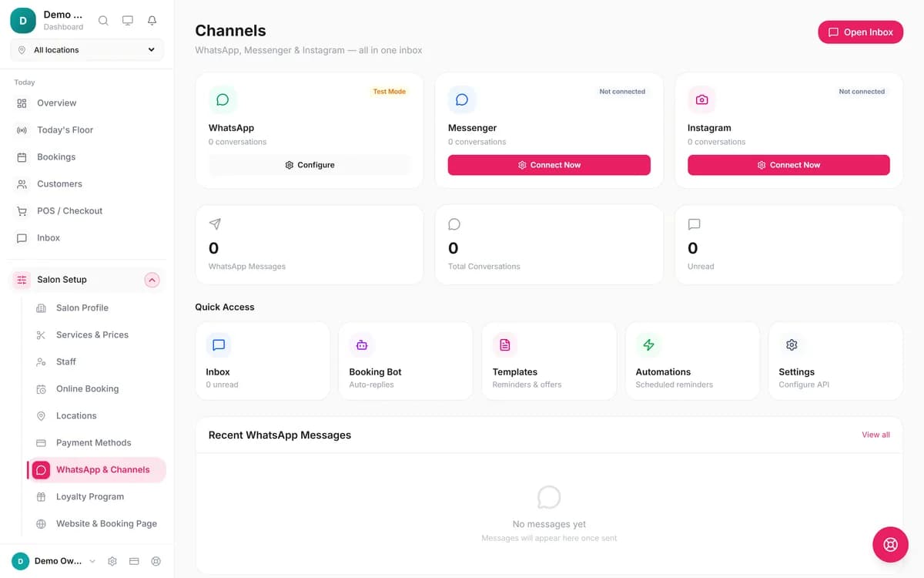Viewport: 924px width, 578px height.
Task: Click the billing card icon in sidebar footer
Action: click(x=134, y=562)
